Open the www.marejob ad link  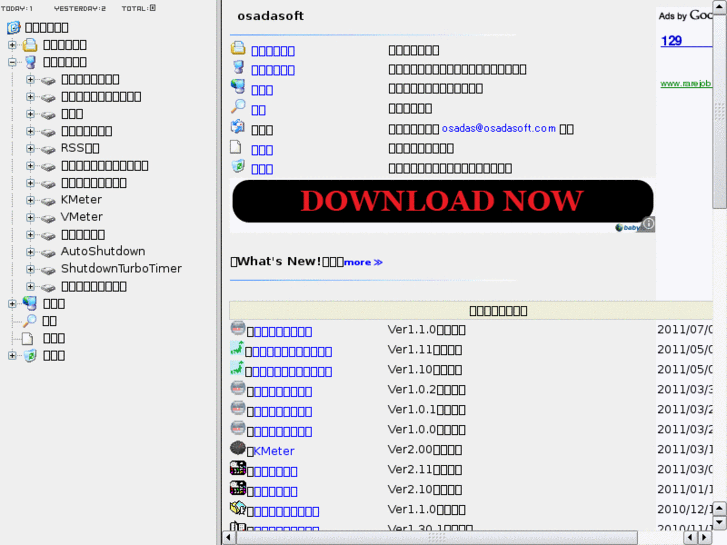[x=685, y=83]
